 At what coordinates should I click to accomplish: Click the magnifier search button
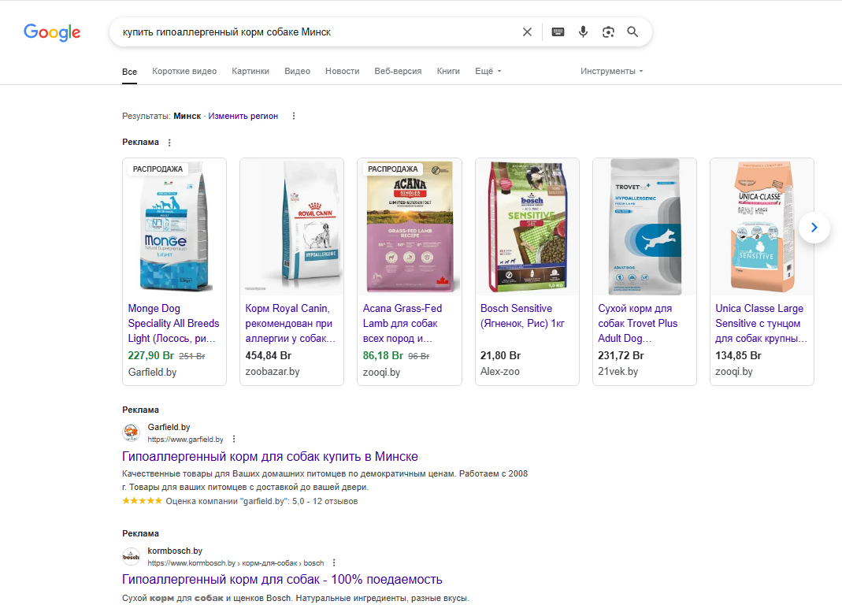click(632, 32)
